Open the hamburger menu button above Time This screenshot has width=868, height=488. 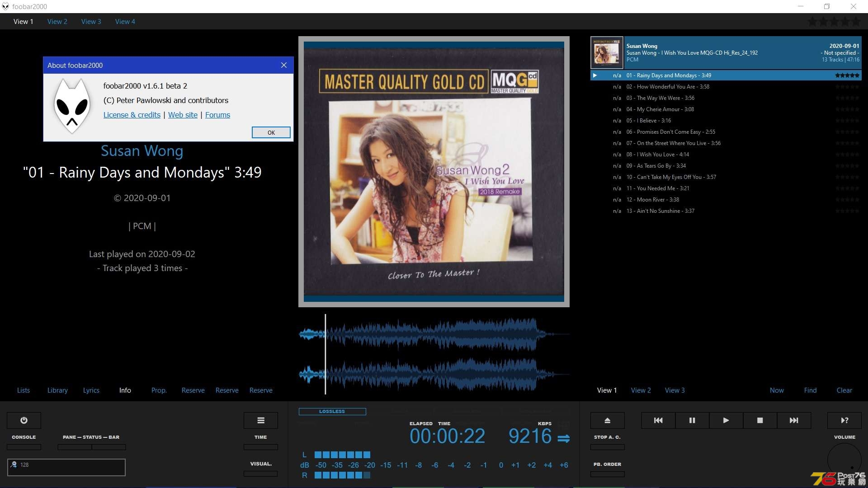pos(261,420)
